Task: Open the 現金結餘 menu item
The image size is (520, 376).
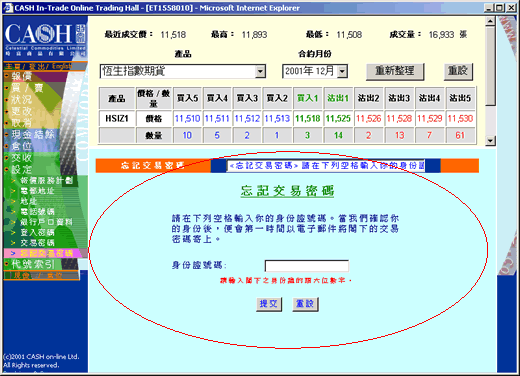Action: (33, 134)
